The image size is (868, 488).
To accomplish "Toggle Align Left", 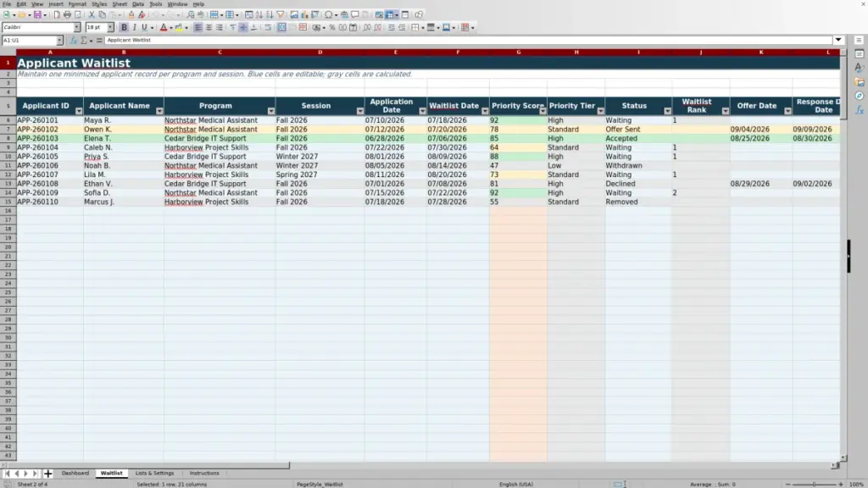I will (198, 28).
